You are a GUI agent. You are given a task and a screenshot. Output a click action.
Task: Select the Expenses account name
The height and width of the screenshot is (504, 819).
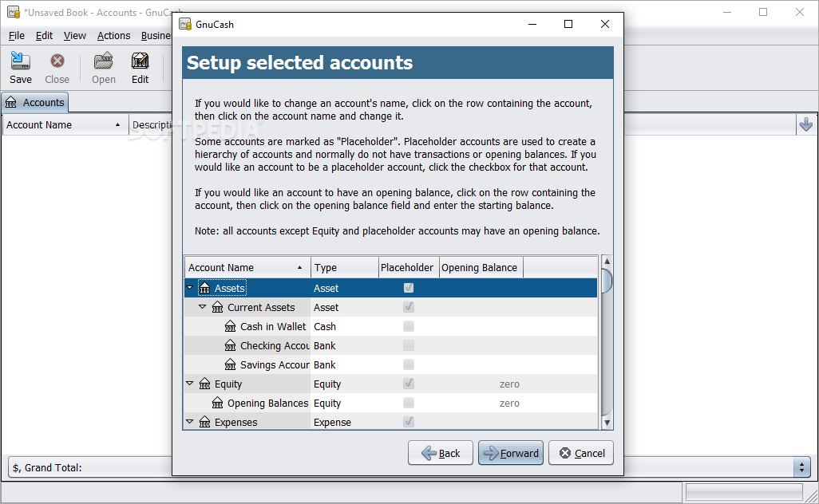[x=235, y=422]
